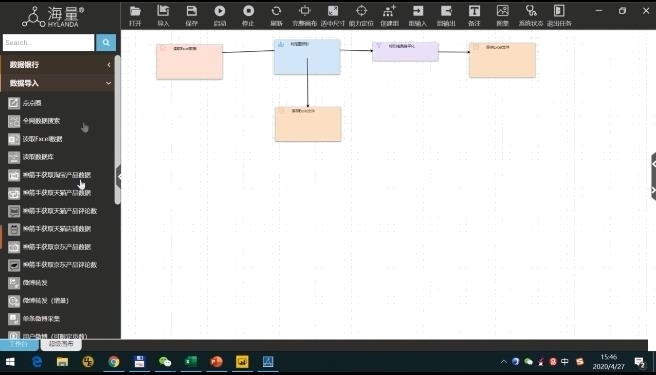
Task: Click the 刷新 (refresh) icon
Action: [x=276, y=11]
